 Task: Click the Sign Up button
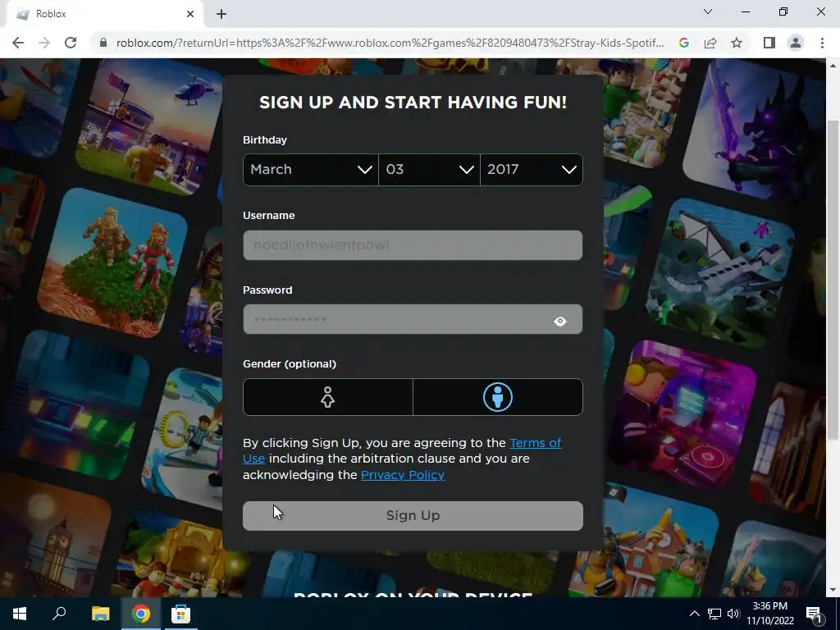pos(413,516)
